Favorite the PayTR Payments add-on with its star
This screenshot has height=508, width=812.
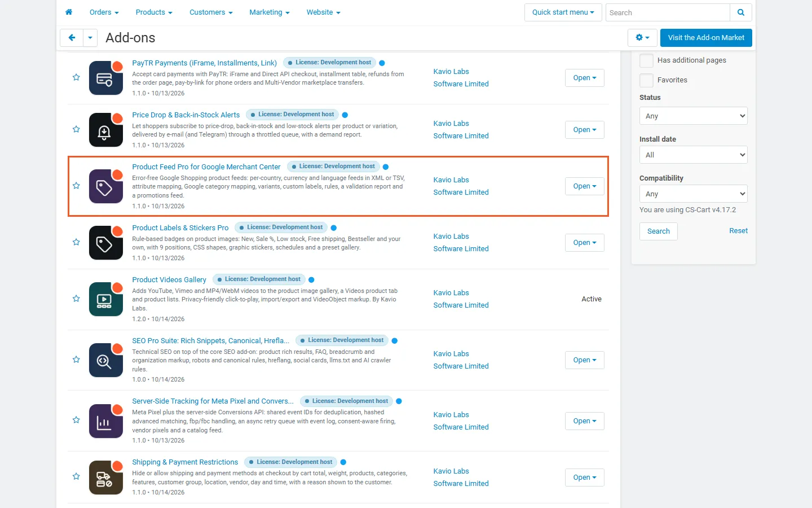[x=76, y=77]
